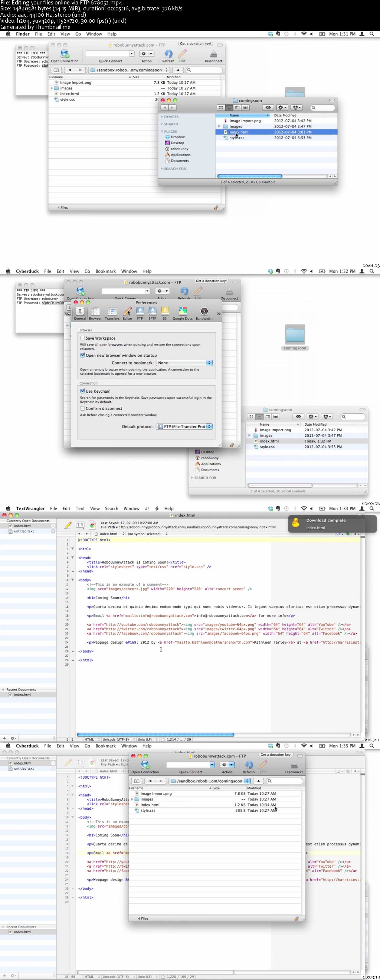
Task: Click the Name column header in the 1:31 PM Finder window
Action: click(x=243, y=115)
